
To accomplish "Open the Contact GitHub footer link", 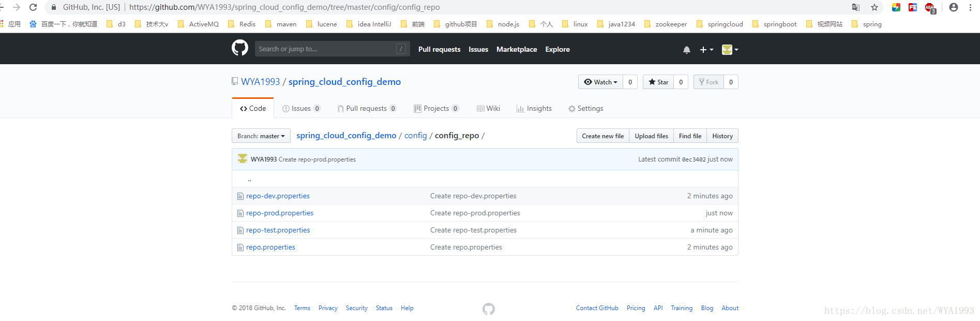I will [x=597, y=308].
